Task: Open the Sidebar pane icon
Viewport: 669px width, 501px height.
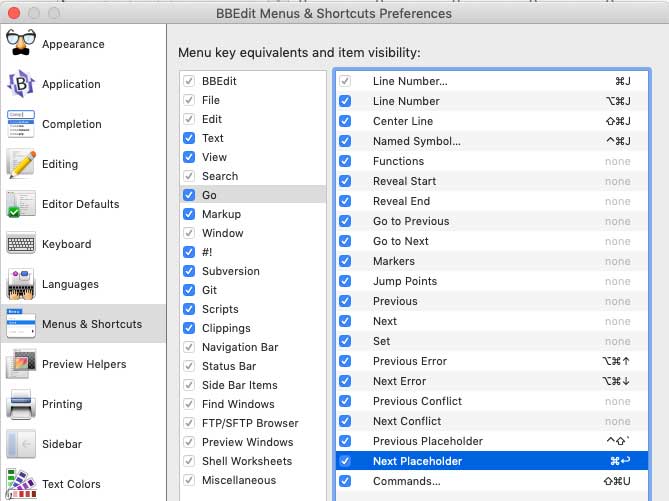Action: (x=21, y=444)
